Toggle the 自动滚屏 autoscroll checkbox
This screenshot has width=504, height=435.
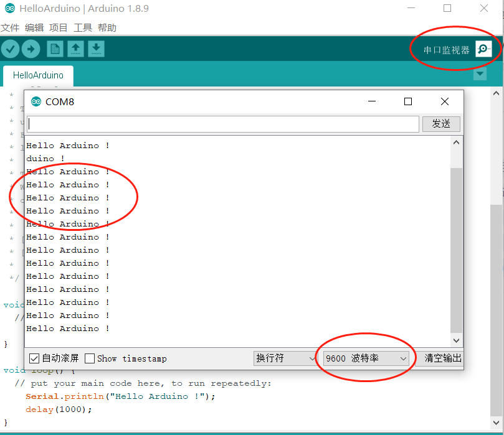point(34,358)
